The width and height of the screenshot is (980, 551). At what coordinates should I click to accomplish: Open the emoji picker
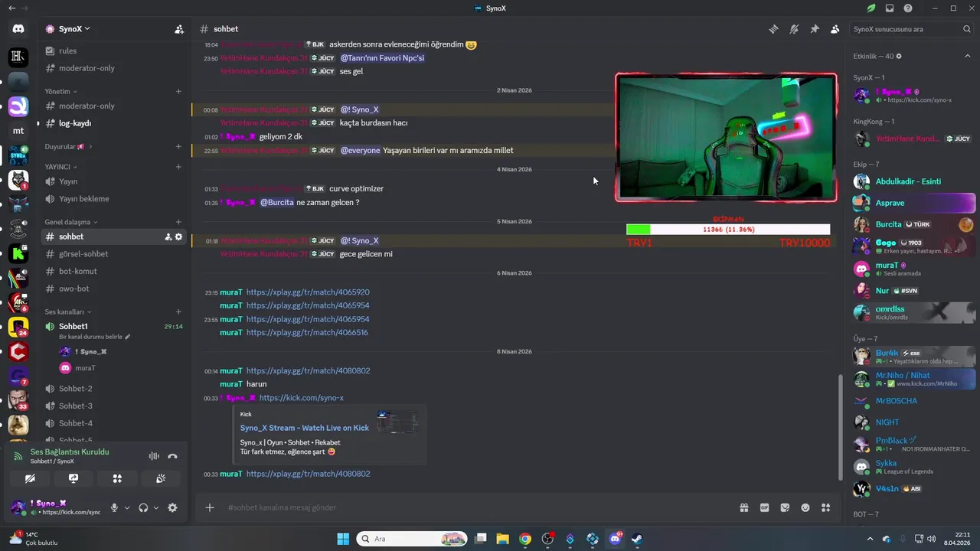click(805, 507)
